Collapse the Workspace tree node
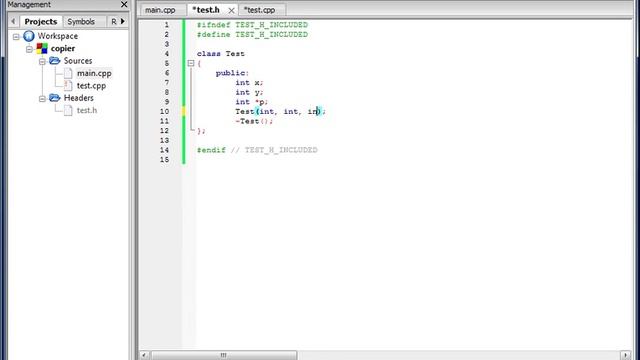 click(16, 37)
